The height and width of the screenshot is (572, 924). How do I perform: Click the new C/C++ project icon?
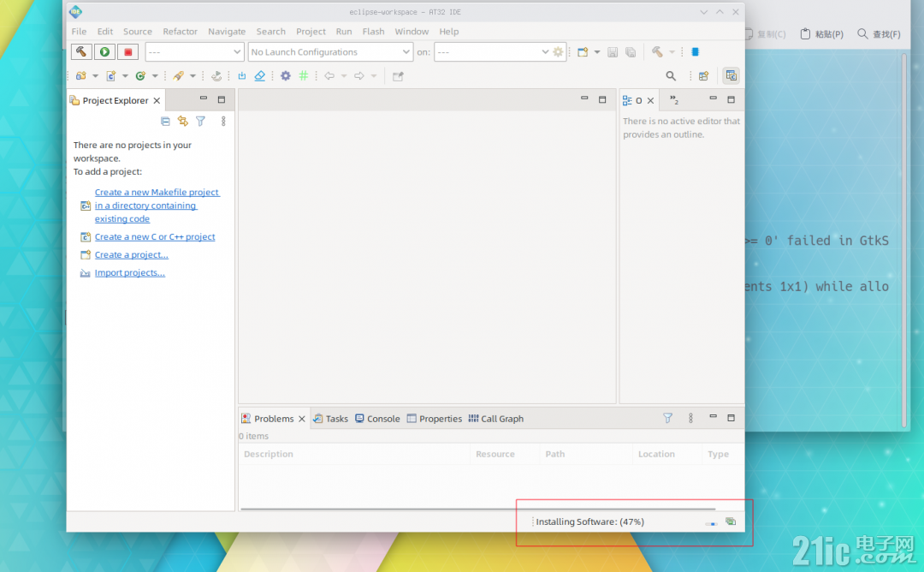click(x=80, y=75)
